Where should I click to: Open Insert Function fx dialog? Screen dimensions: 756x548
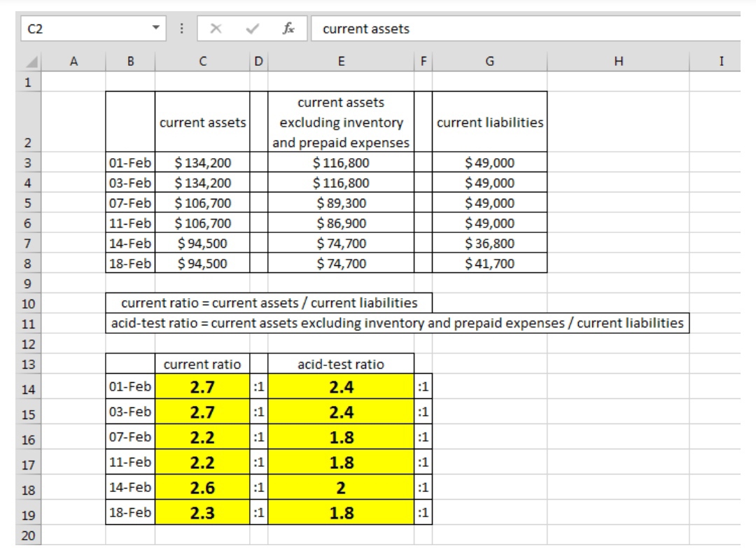tap(288, 29)
